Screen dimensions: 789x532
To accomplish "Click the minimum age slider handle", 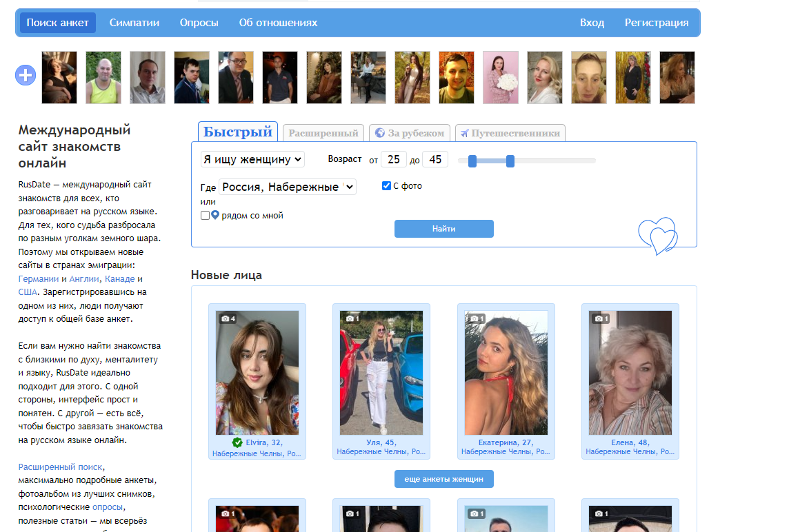I will click(x=472, y=161).
